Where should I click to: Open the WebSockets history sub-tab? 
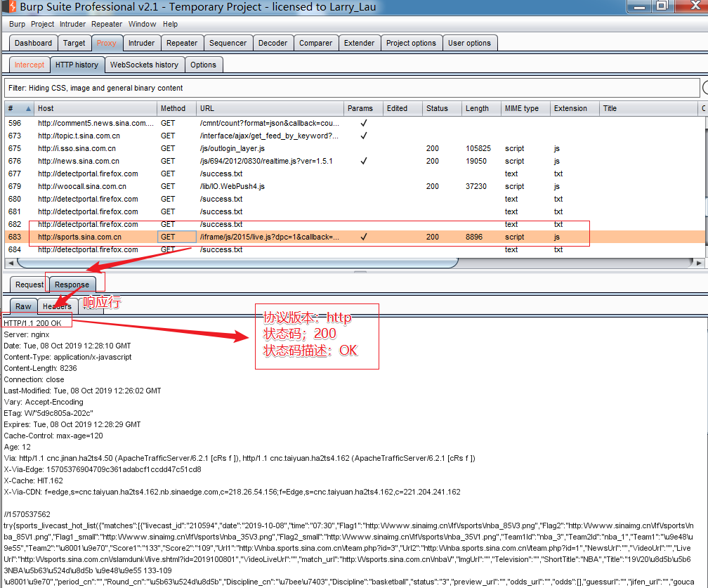[145, 65]
